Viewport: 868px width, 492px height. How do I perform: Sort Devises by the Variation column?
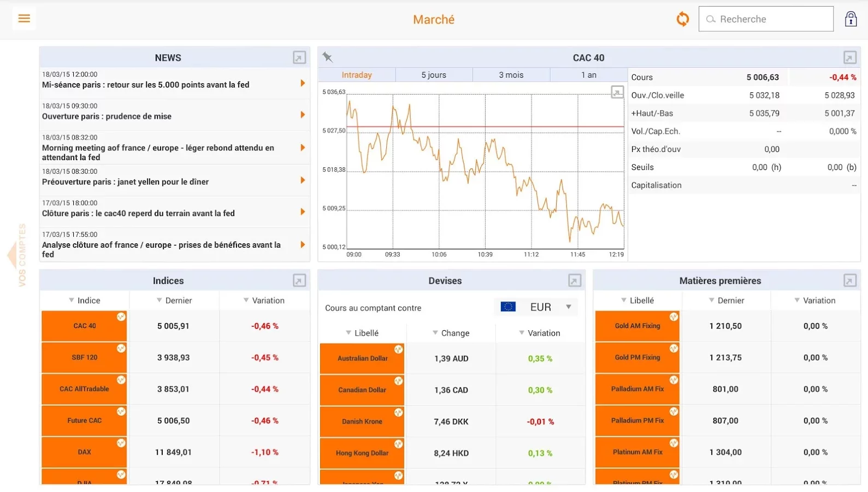(x=540, y=333)
